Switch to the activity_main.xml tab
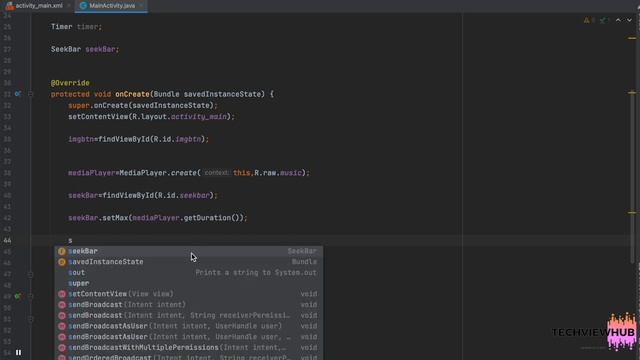640x360 pixels. (34, 6)
